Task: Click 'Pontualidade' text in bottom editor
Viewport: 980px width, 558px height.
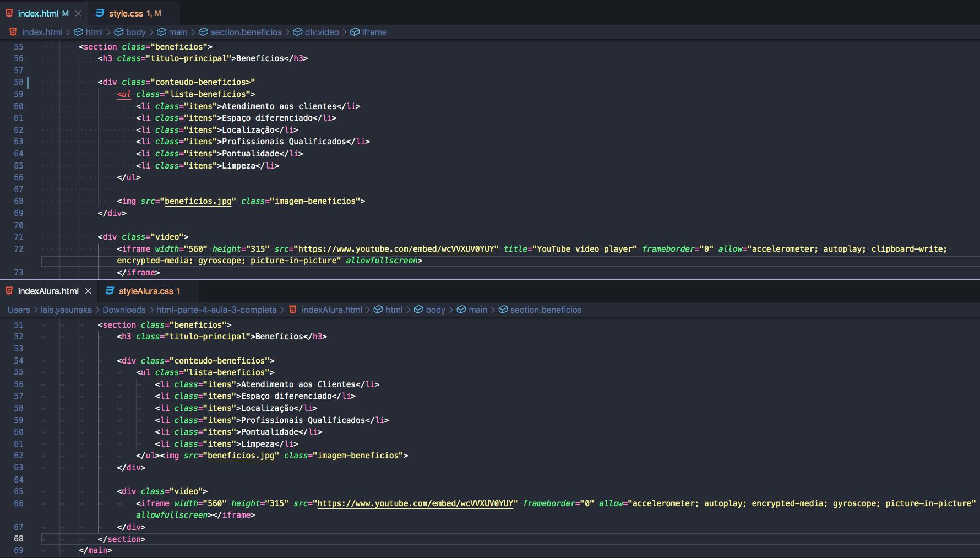Action: coord(270,432)
